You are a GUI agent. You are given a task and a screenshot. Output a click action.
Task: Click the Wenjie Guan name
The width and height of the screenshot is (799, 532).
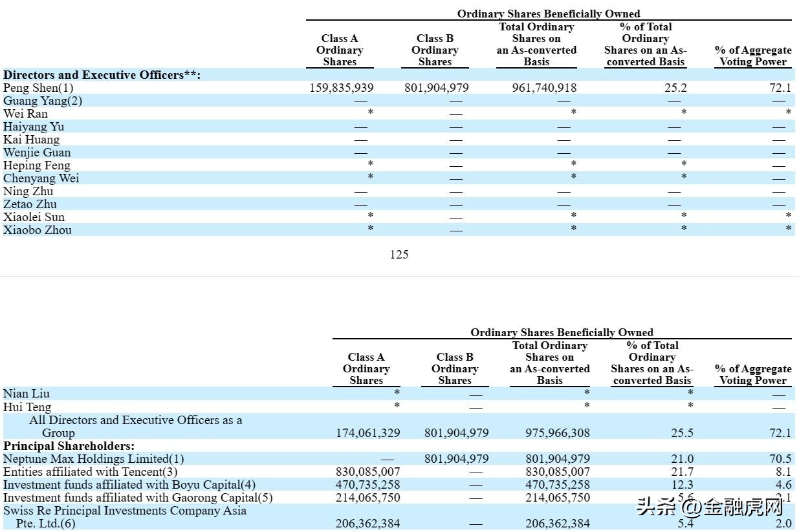click(x=37, y=153)
